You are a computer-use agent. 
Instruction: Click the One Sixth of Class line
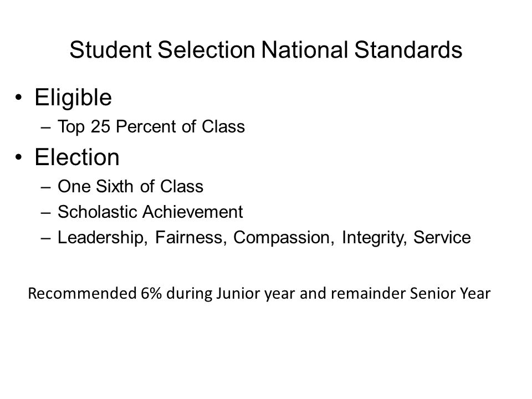coord(130,186)
